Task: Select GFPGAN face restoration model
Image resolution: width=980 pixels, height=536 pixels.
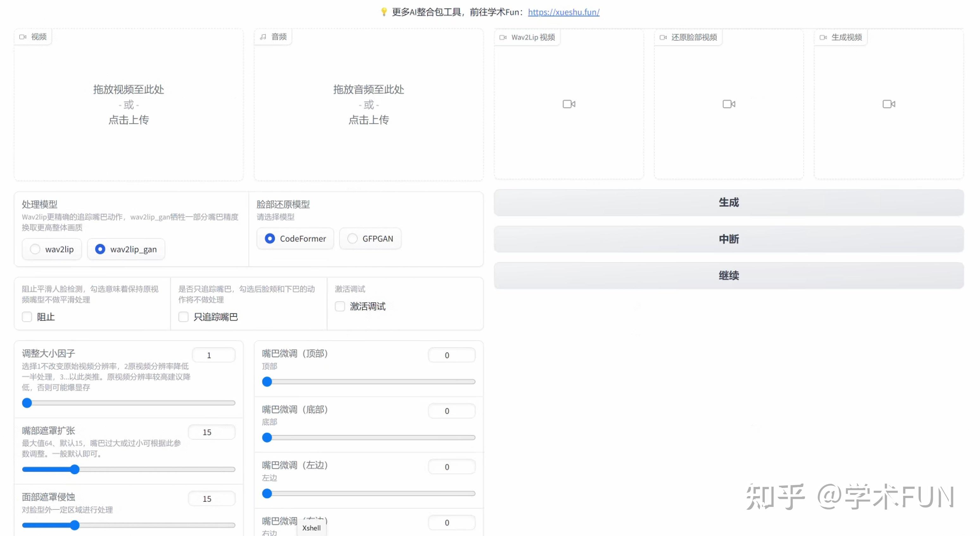Action: pyautogui.click(x=352, y=239)
